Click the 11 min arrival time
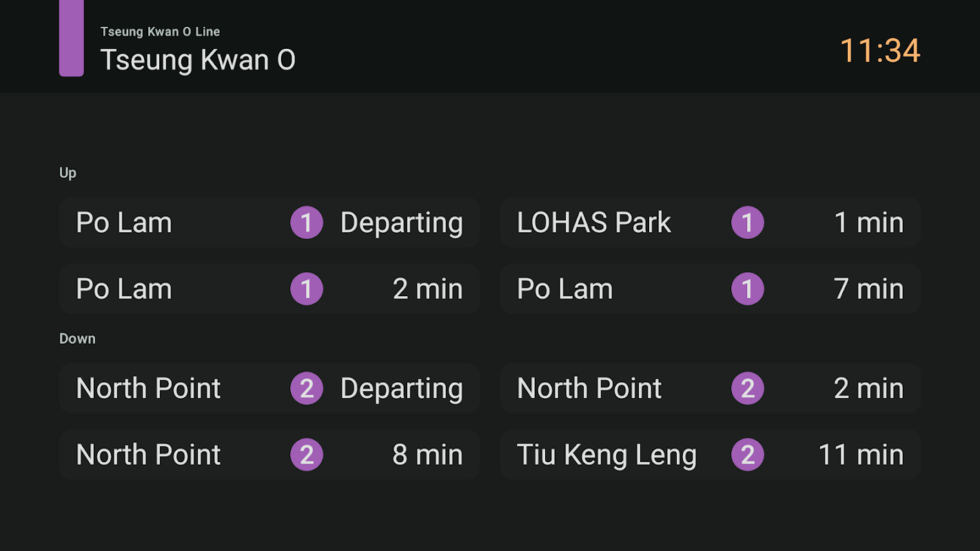The width and height of the screenshot is (980, 551). tap(860, 455)
